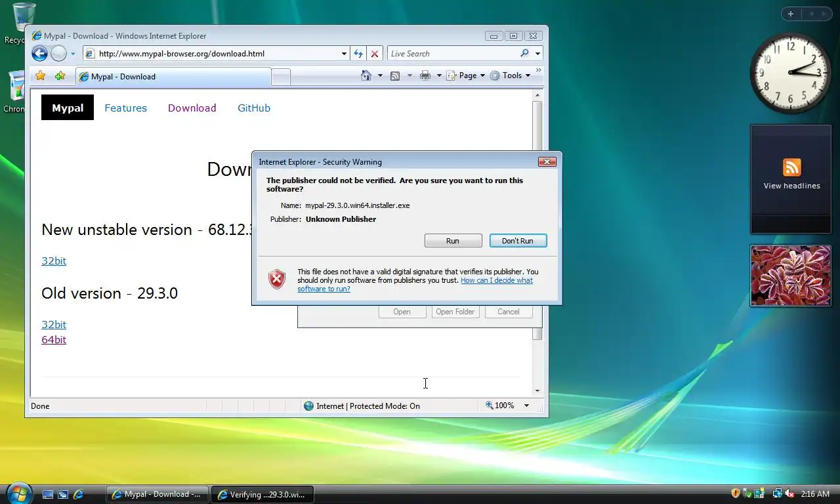
Task: Expand the Print options dropdown arrow
Action: pos(438,75)
